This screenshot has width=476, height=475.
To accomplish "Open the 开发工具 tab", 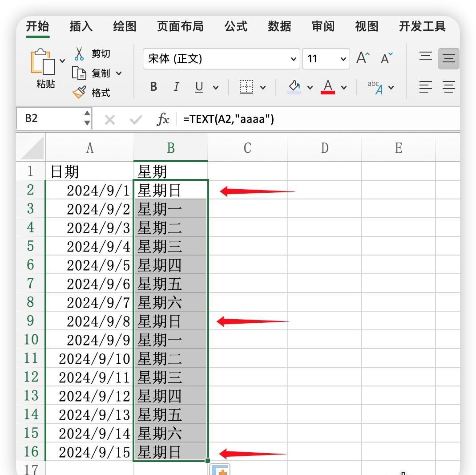I will coord(422,26).
